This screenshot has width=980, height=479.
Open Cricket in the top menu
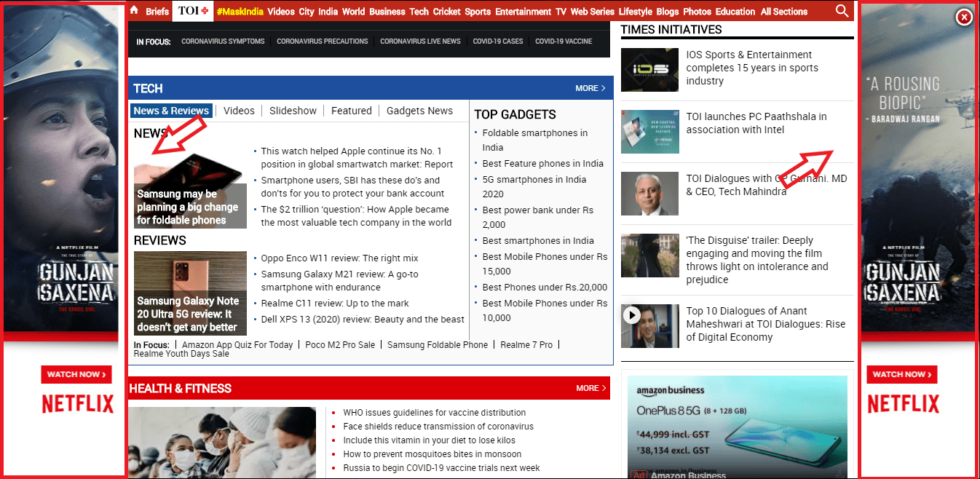(x=446, y=12)
